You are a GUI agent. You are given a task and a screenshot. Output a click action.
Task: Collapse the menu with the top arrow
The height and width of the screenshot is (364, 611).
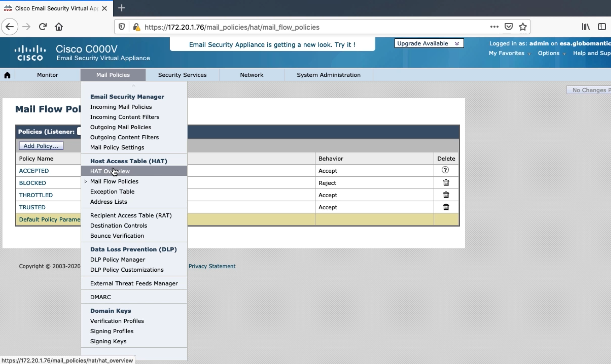pyautogui.click(x=134, y=86)
